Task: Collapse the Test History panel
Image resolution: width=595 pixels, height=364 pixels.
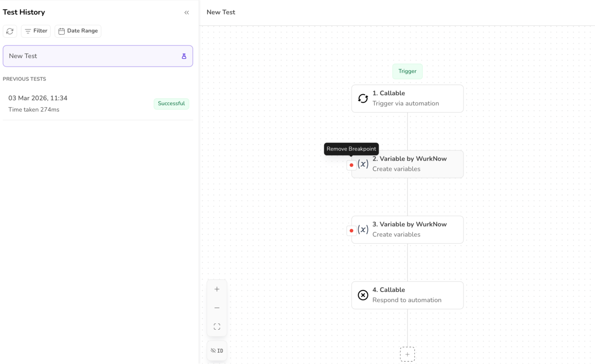Action: pyautogui.click(x=187, y=13)
